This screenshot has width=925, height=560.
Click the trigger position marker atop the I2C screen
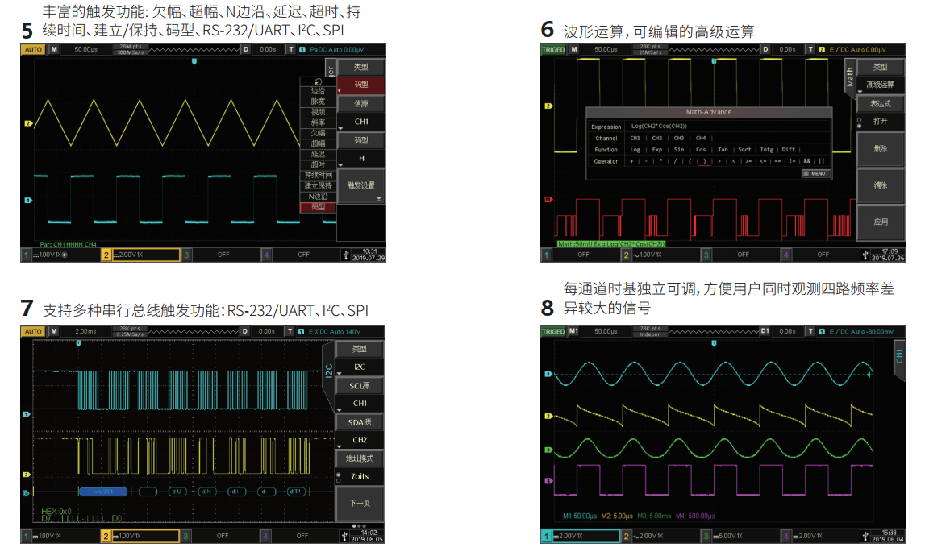coord(78,343)
